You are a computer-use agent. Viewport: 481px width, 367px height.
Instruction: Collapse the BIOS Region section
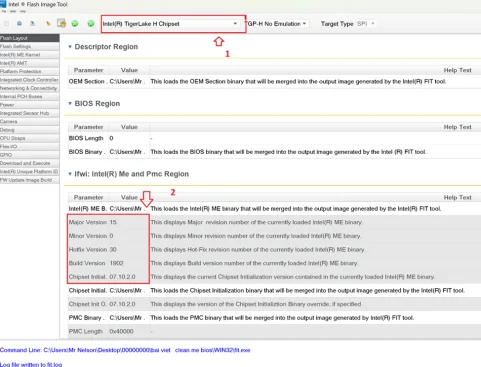coord(70,103)
